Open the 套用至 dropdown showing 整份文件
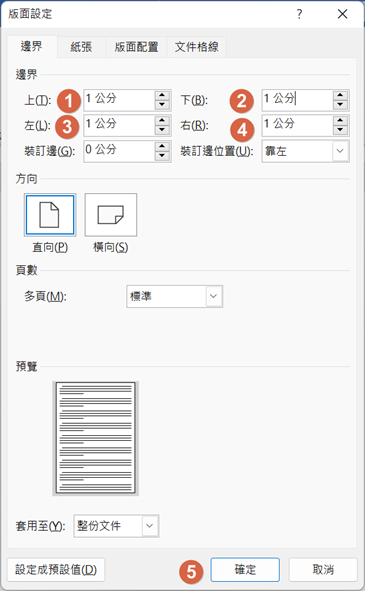This screenshot has height=591, width=365. 116,526
